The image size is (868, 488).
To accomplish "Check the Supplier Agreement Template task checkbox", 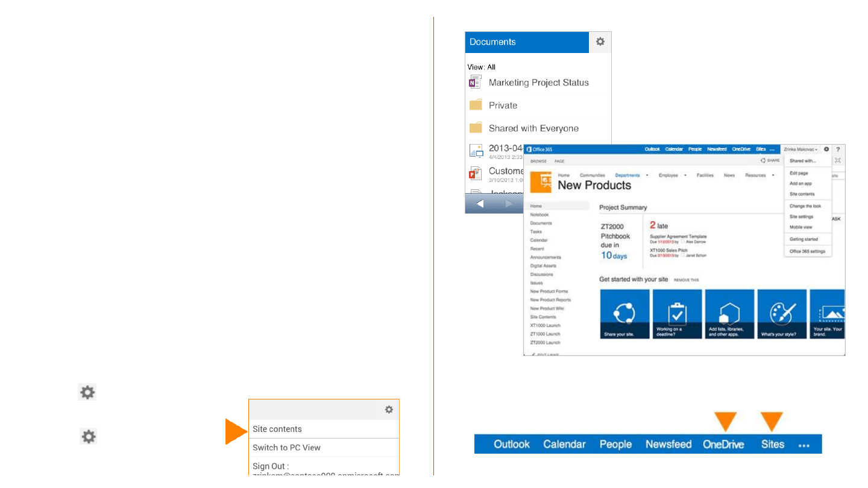I will point(682,242).
